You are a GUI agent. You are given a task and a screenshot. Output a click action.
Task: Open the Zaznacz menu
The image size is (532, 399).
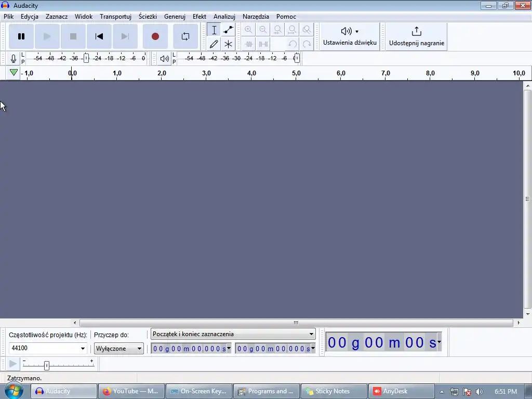pos(57,17)
